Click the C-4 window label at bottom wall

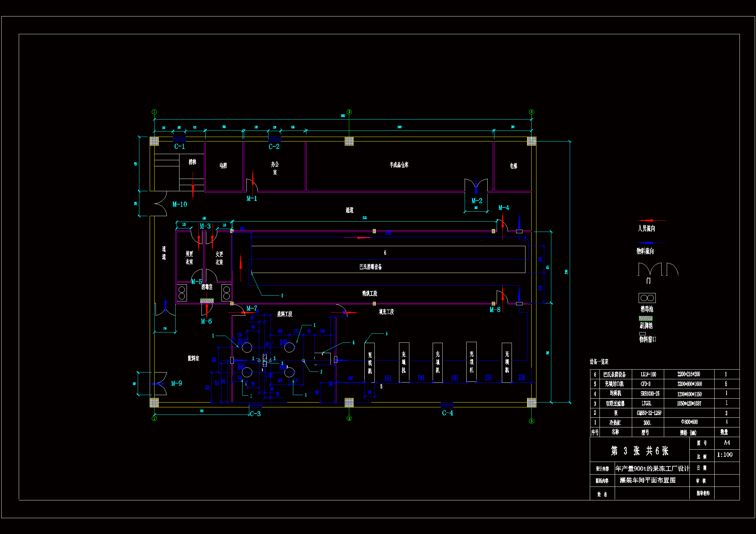tap(448, 413)
